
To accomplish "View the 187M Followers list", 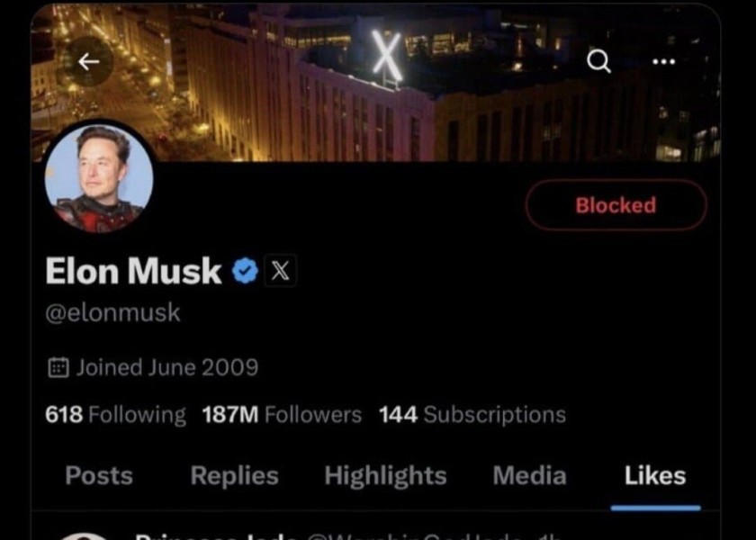I will [x=282, y=415].
